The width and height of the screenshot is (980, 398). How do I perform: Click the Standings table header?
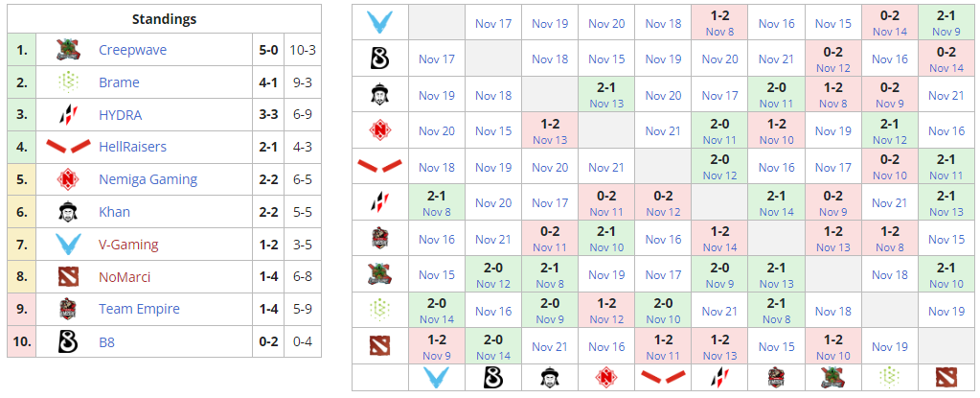(164, 19)
